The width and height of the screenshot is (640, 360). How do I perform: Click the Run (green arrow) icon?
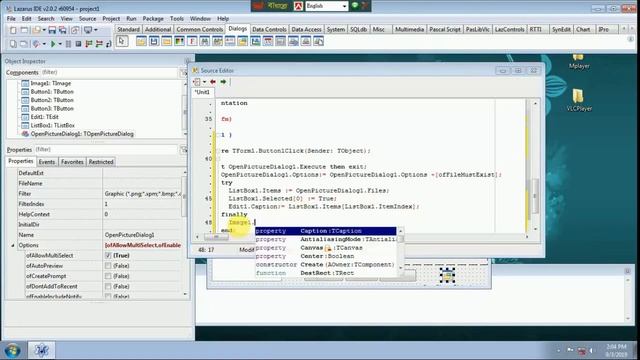click(x=53, y=44)
